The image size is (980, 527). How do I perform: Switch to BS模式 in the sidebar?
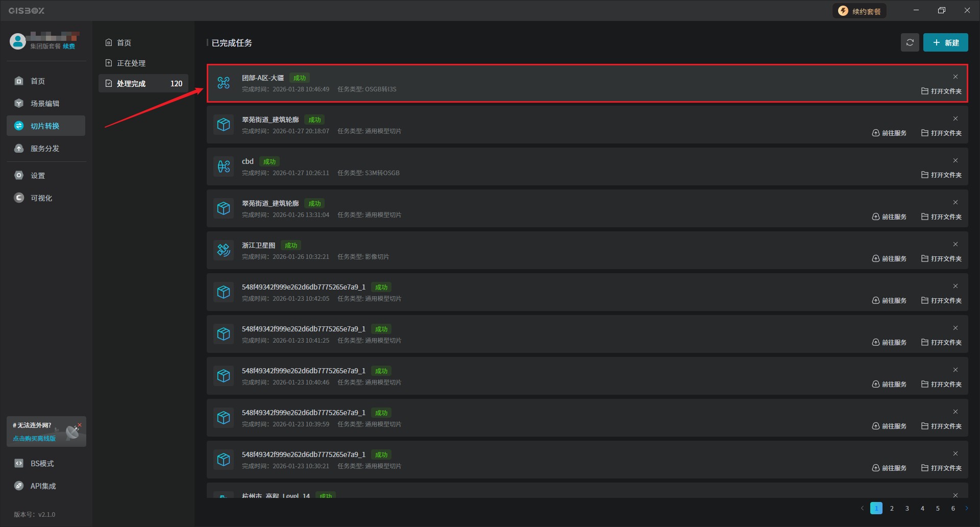coord(42,464)
